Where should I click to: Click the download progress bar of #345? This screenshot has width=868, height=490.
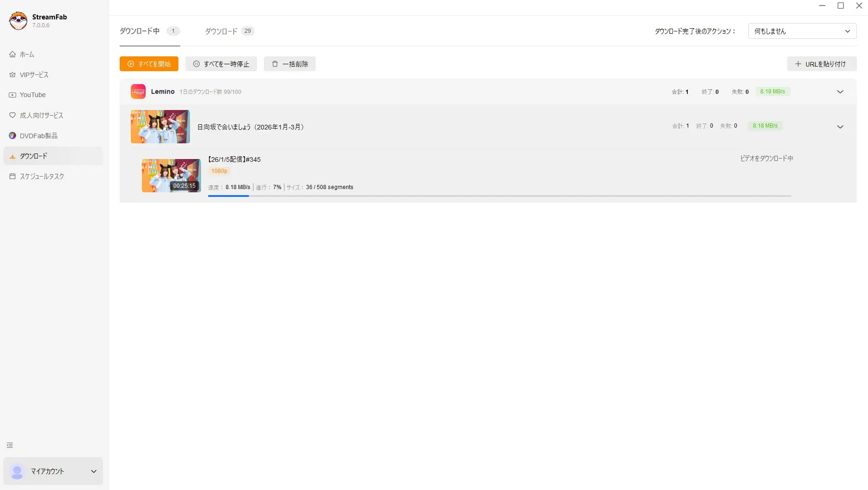[500, 196]
